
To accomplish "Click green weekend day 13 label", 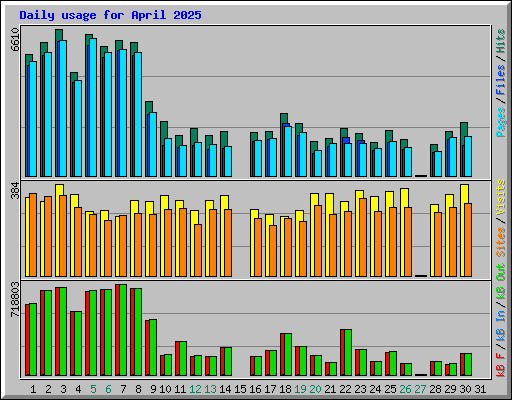I will (210, 389).
